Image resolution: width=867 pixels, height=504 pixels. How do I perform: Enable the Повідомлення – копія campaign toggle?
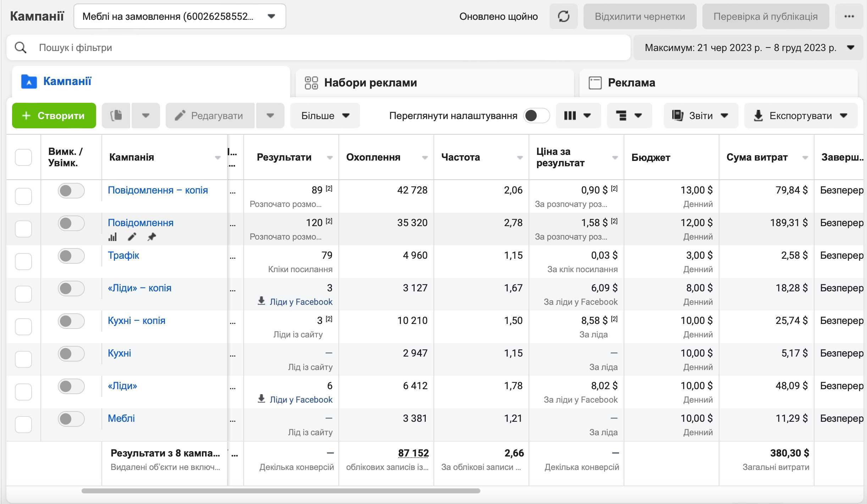[x=71, y=191]
